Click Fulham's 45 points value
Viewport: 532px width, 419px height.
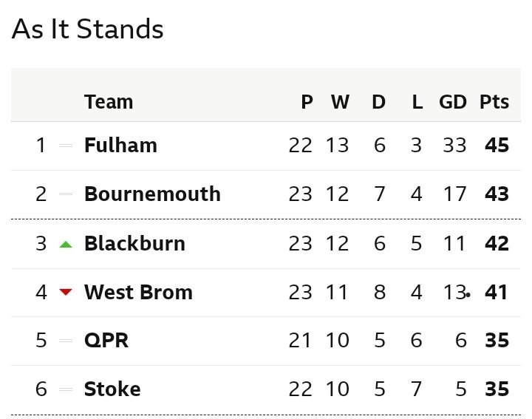(497, 145)
